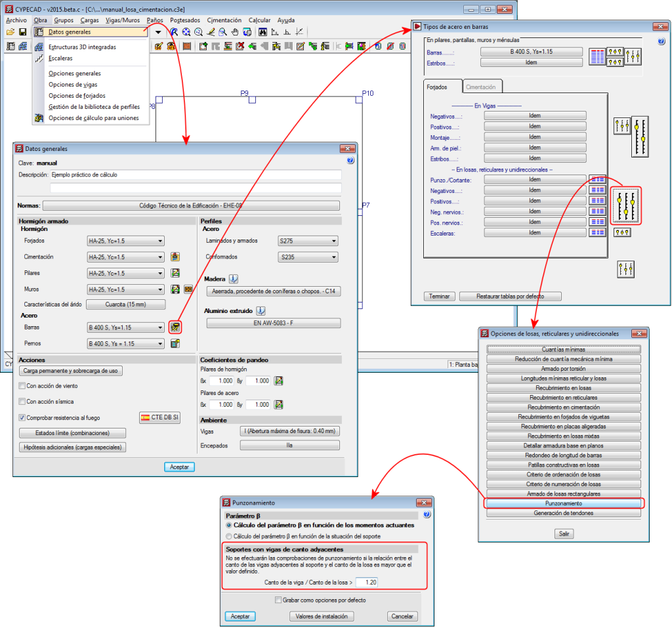Click small options icon below the highlighted slab icon
672x628 pixels.
point(622,233)
